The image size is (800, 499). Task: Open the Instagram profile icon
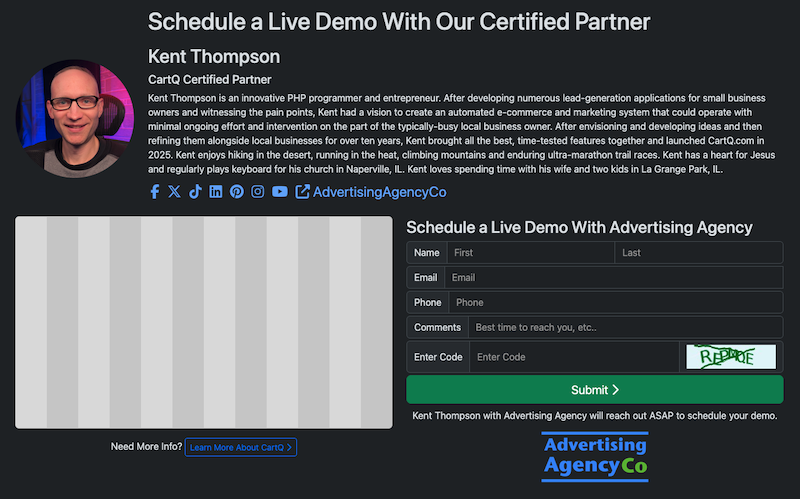click(x=258, y=192)
